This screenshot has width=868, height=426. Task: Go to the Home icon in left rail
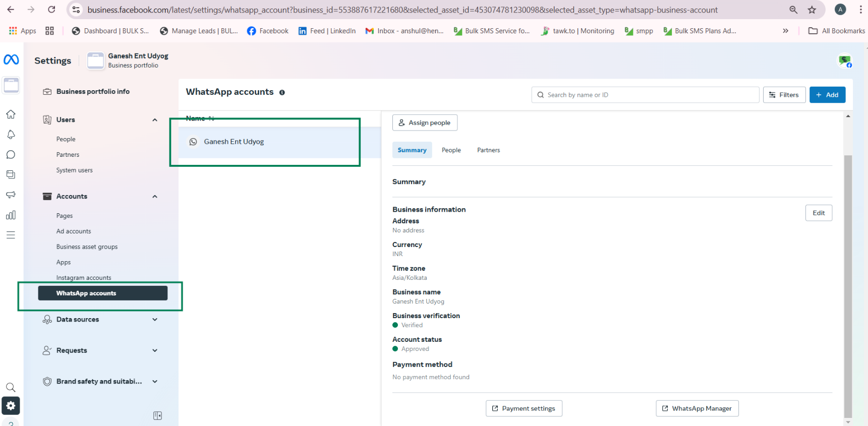11,114
